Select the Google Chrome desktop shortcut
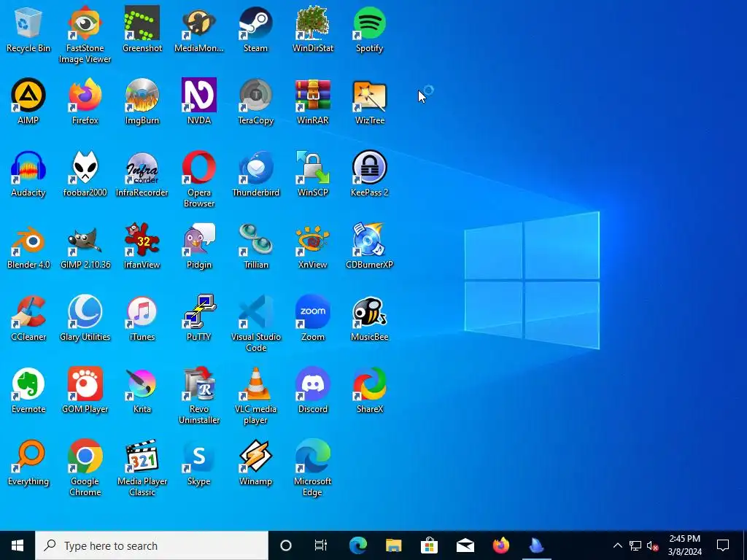 [x=85, y=456]
